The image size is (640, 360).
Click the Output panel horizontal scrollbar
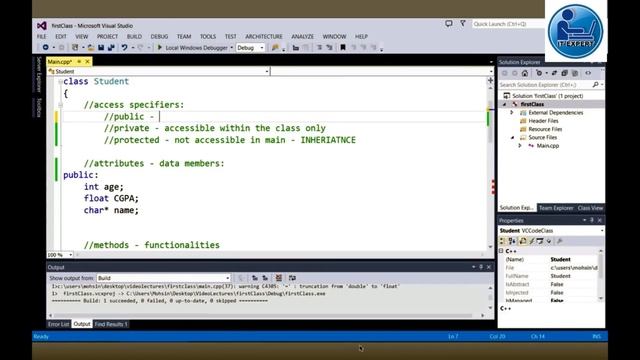point(266,315)
